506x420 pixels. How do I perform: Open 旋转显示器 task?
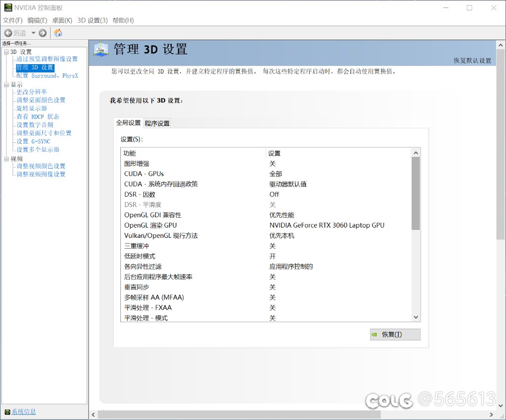(x=32, y=108)
